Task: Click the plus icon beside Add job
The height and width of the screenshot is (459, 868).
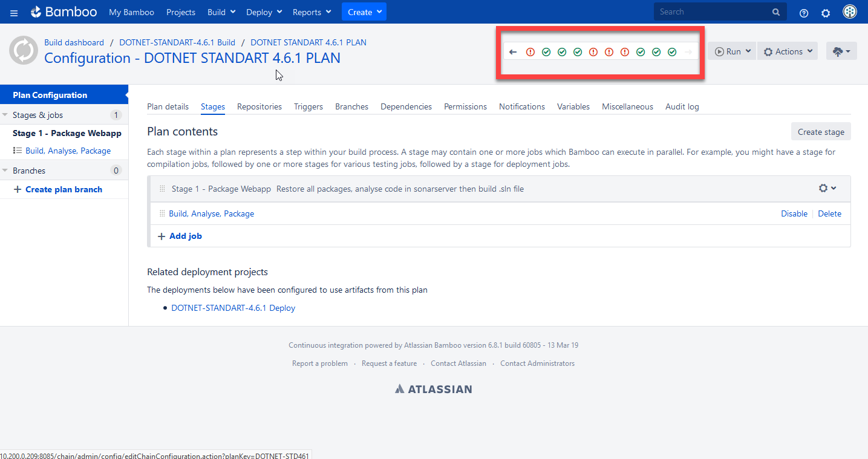Action: [x=162, y=236]
